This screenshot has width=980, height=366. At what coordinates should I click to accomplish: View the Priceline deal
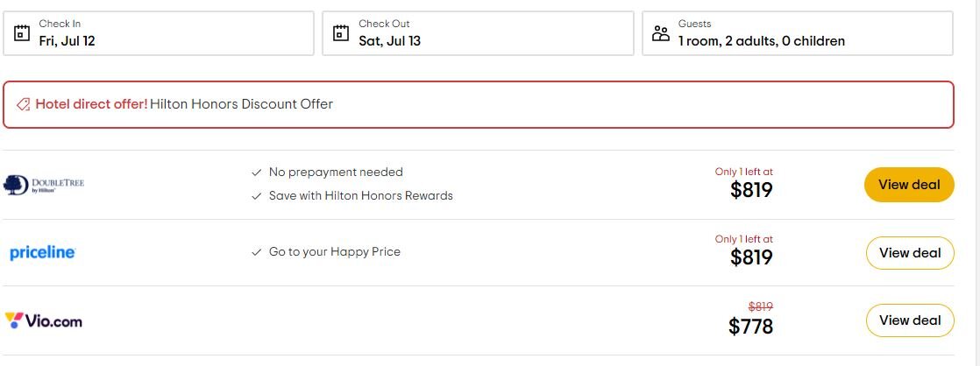click(909, 253)
